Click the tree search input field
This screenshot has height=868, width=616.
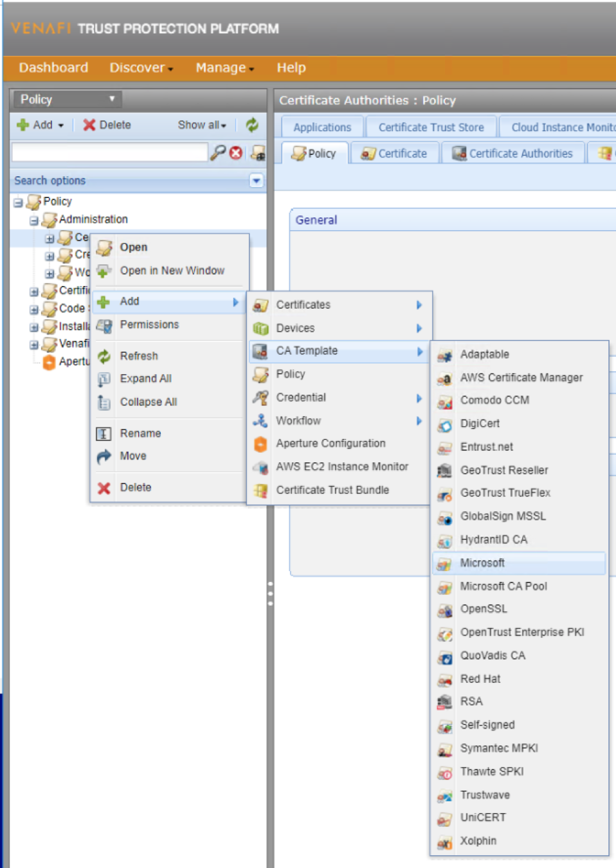pyautogui.click(x=110, y=152)
